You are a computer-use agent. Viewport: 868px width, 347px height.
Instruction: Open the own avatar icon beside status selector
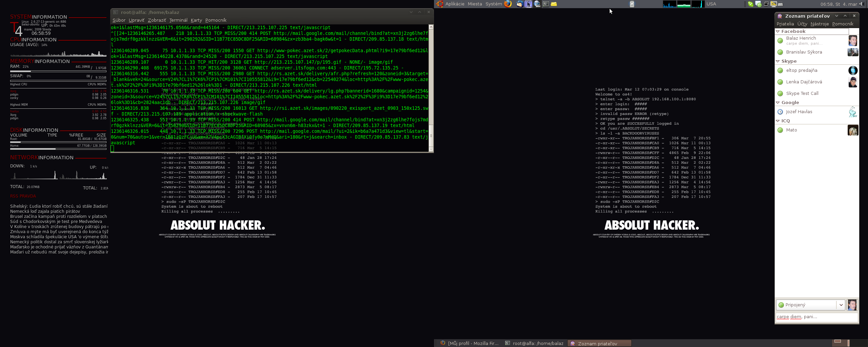(x=852, y=305)
